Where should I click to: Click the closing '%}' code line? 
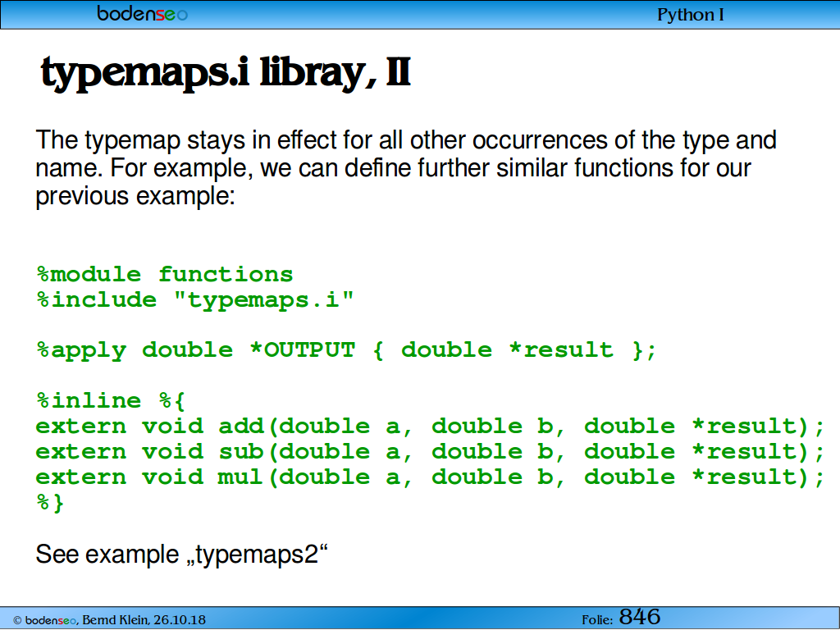[50, 503]
